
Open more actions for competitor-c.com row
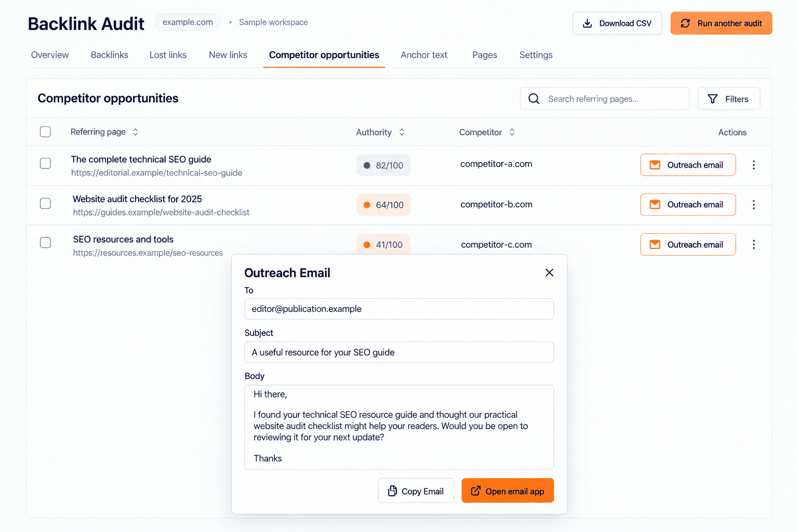[753, 244]
